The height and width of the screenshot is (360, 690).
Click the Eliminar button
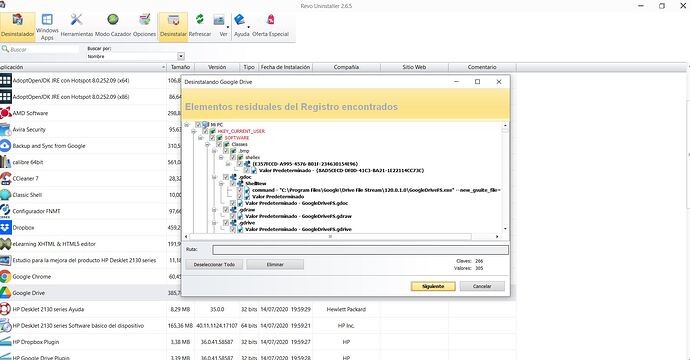[275, 264]
